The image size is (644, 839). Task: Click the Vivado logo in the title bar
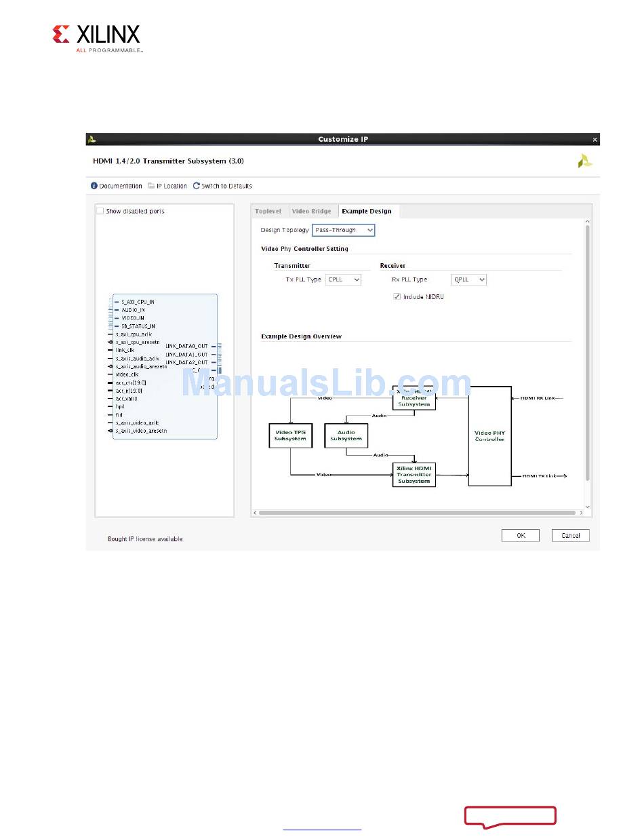[92, 139]
